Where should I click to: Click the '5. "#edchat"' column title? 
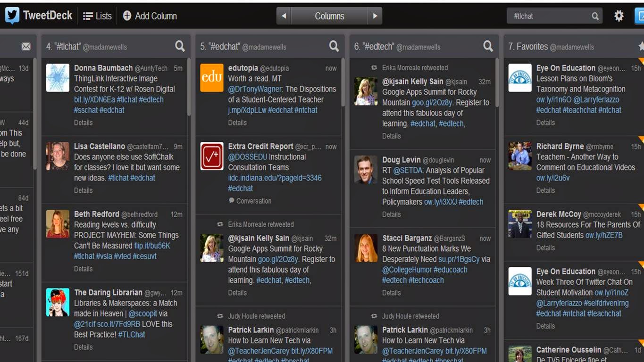click(x=219, y=47)
